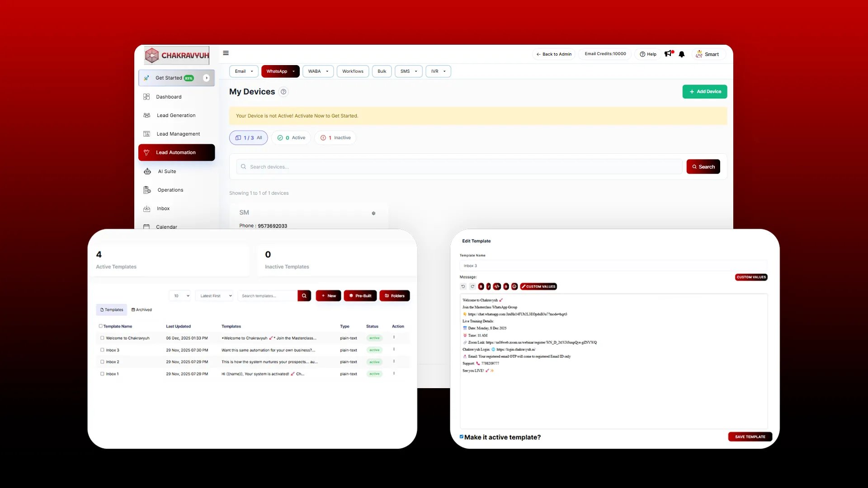
Task: Click the Dashboard sidebar icon
Action: point(146,97)
